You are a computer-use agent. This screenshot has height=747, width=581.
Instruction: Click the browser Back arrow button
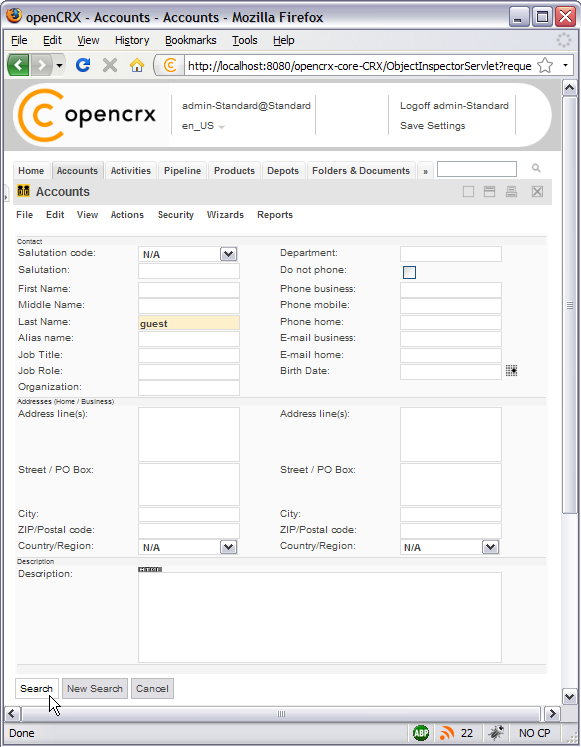(19, 65)
